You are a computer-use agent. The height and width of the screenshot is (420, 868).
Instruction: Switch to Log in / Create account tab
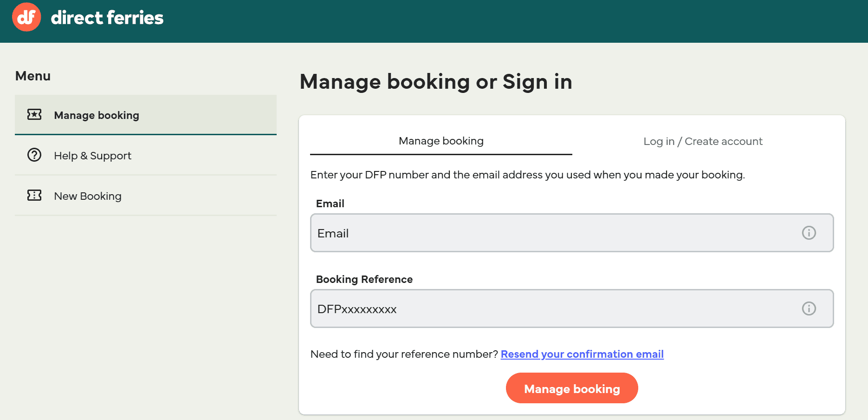703,141
